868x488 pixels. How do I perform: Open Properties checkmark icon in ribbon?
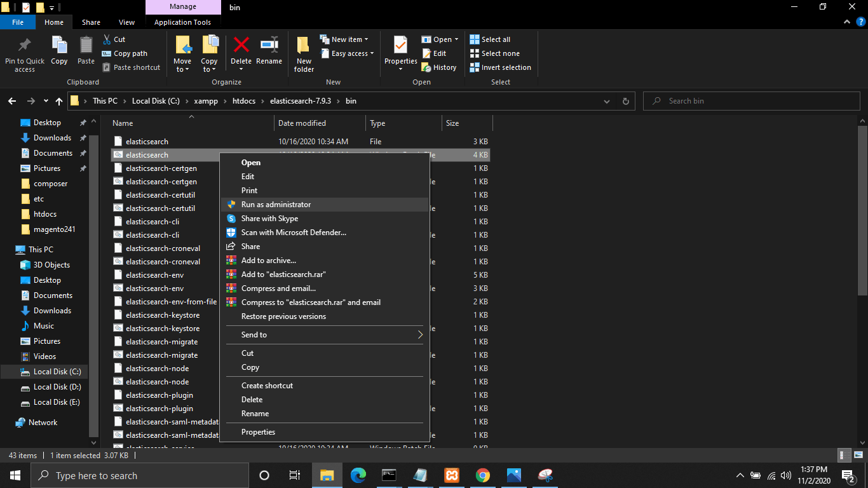(400, 45)
